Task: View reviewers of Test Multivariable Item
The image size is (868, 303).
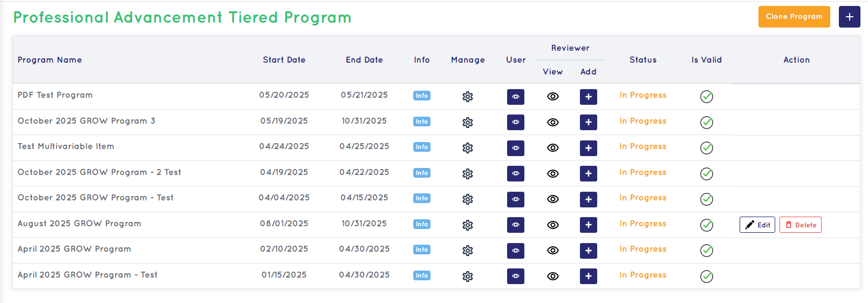Action: click(x=553, y=148)
